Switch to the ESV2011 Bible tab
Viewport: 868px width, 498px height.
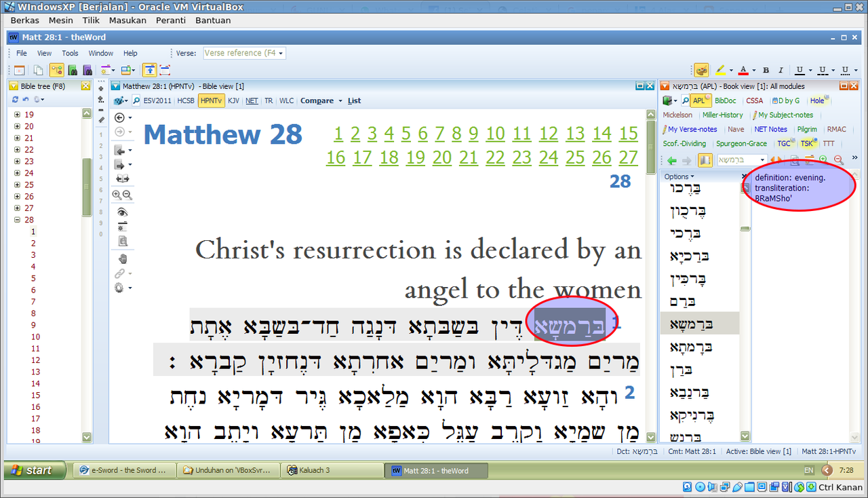pyautogui.click(x=158, y=100)
